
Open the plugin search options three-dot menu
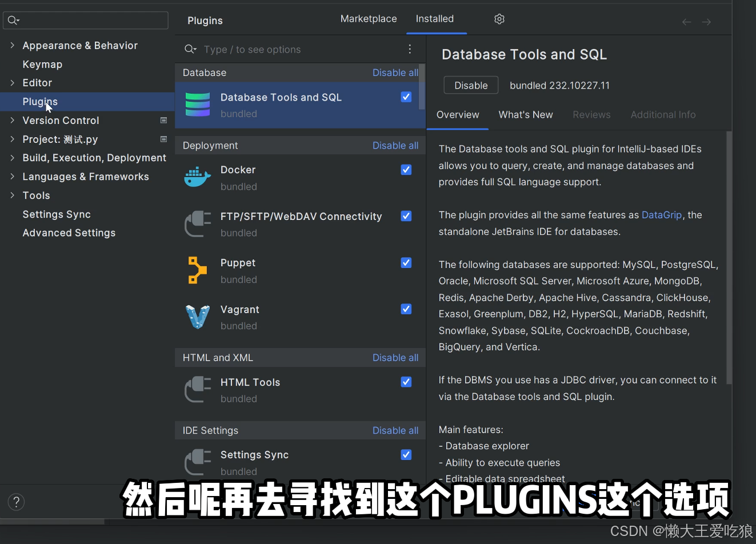(x=410, y=49)
